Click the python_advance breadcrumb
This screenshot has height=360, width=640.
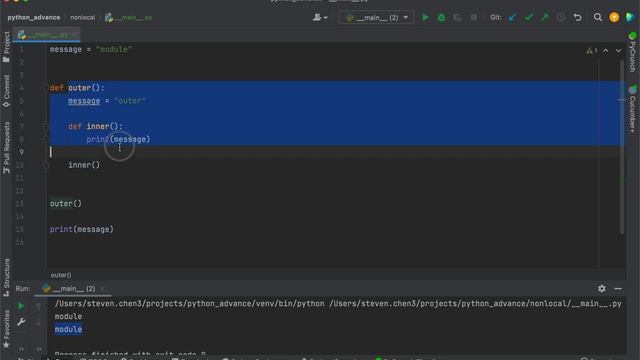34,18
